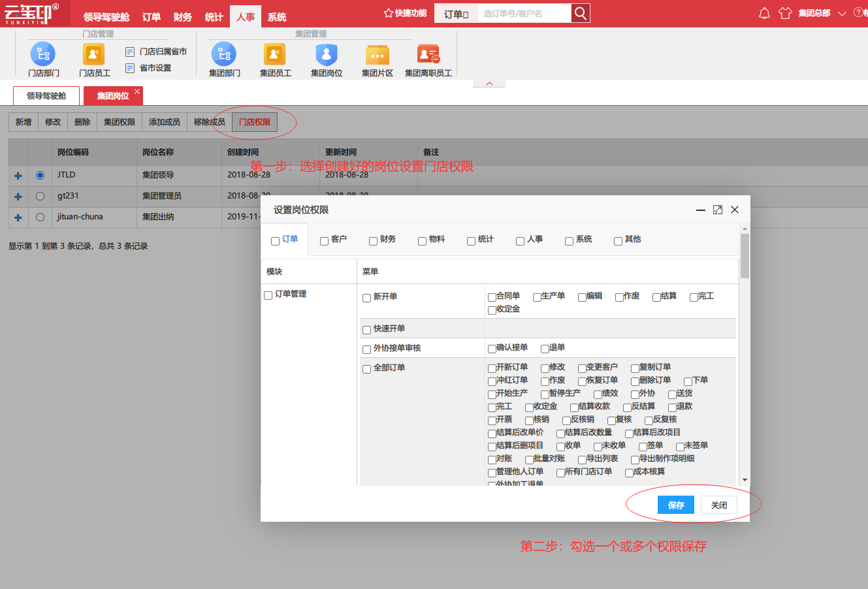Viewport: 868px width, 589px height.
Task: Click the notification bell icon
Action: (764, 13)
